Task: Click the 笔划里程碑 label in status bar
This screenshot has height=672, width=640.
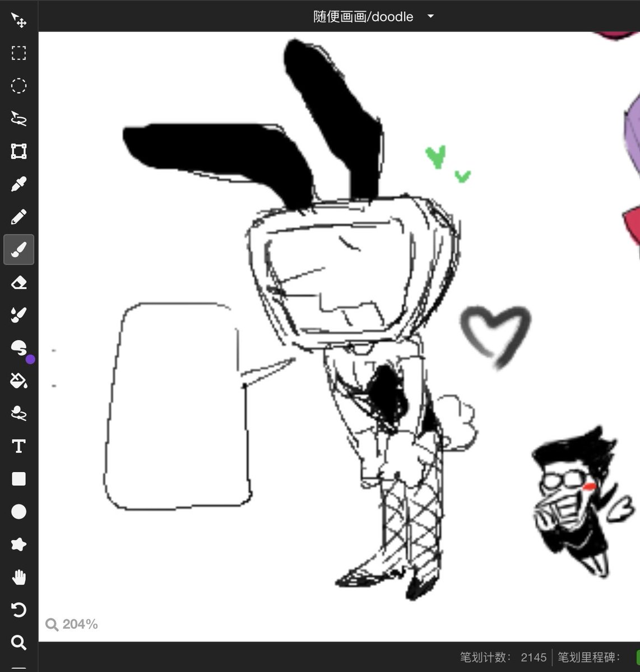Action: (x=588, y=657)
